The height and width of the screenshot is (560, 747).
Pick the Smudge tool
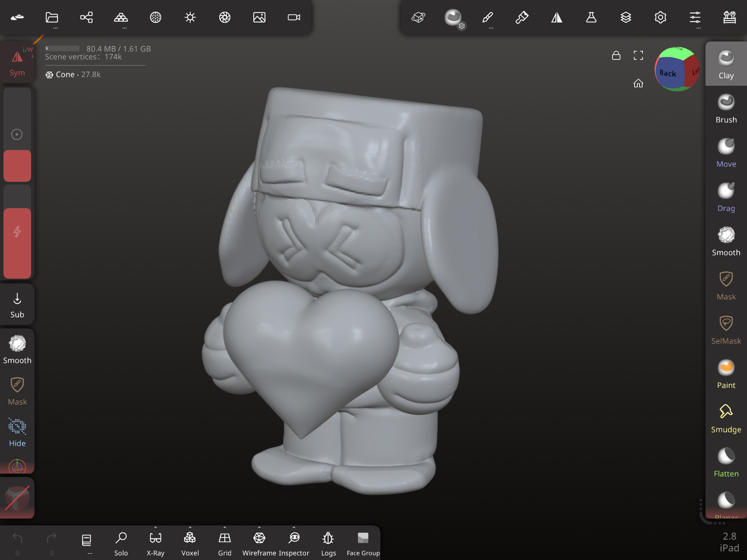coord(726,418)
